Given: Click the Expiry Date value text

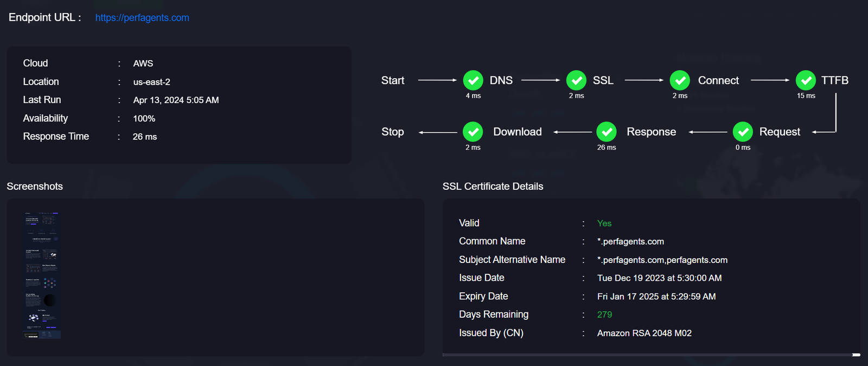Looking at the screenshot, I should [x=656, y=297].
